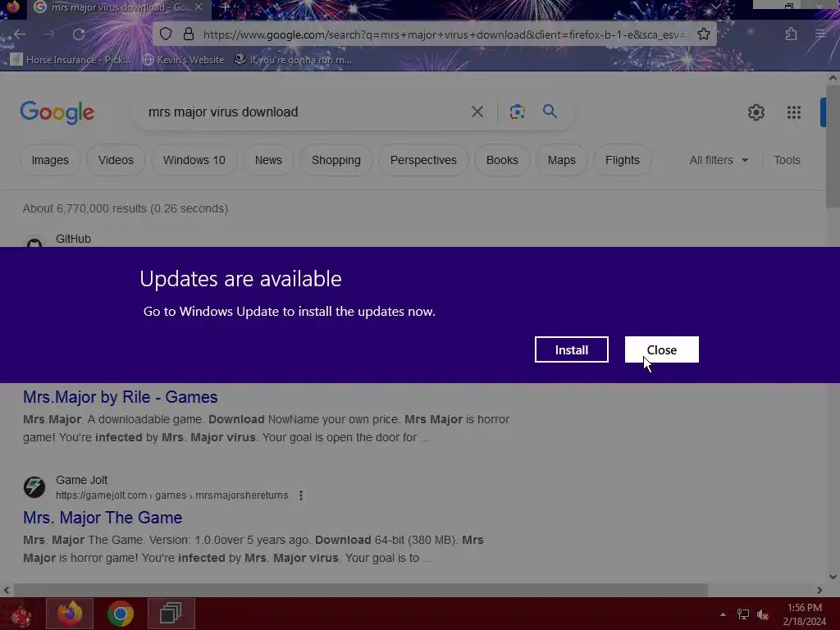Screen dimensions: 840x630
Task: Select the mrs major virus download tab
Action: tap(120, 7)
